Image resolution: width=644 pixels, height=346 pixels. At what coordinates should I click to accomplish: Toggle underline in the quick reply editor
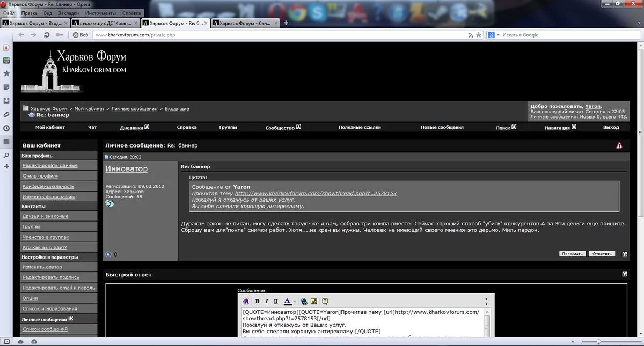pos(276,301)
